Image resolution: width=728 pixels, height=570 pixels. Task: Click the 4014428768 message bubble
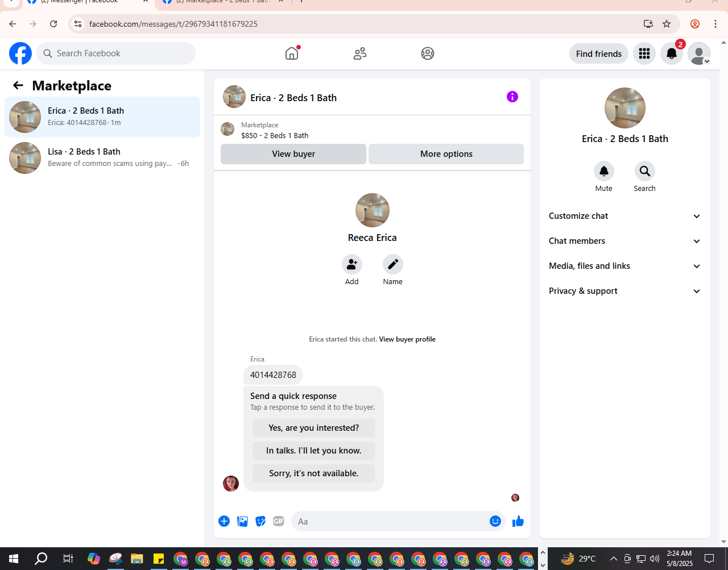(x=273, y=375)
